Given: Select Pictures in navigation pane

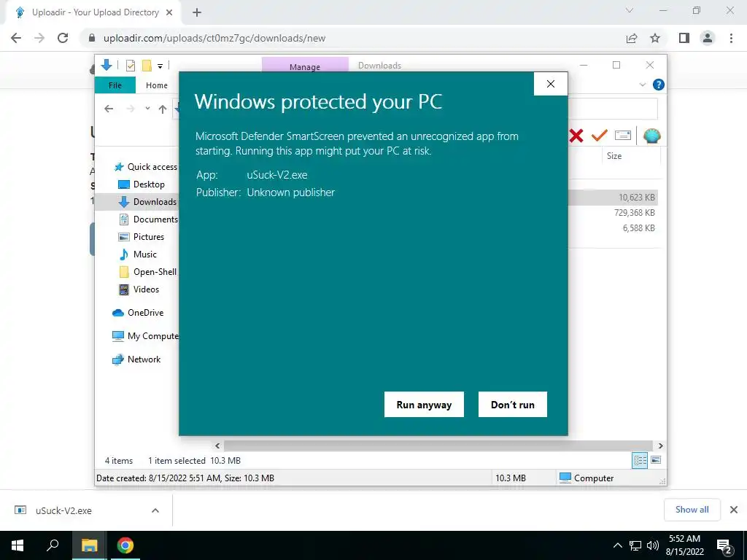Looking at the screenshot, I should [141, 237].
